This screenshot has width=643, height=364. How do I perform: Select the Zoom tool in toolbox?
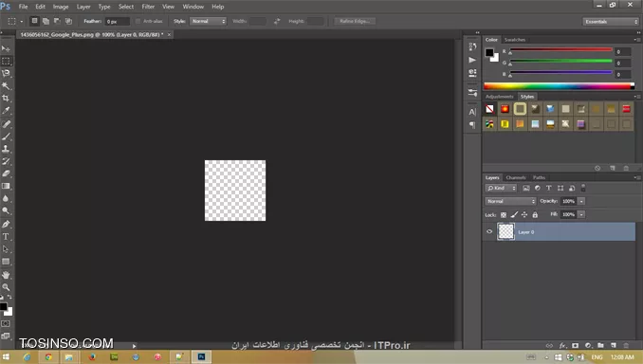[x=6, y=287]
